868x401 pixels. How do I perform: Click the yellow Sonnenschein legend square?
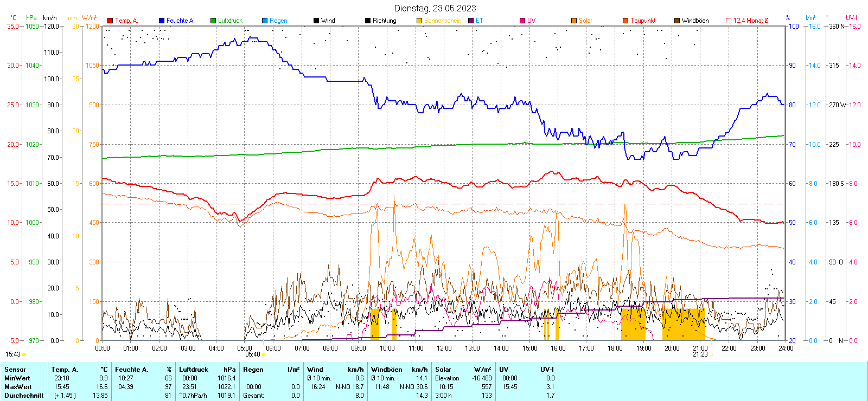coord(419,21)
